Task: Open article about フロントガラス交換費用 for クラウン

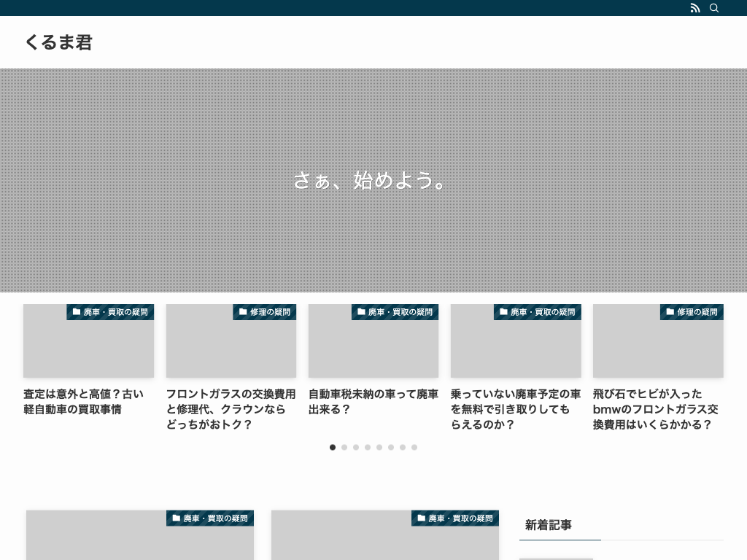Action: coord(231,409)
